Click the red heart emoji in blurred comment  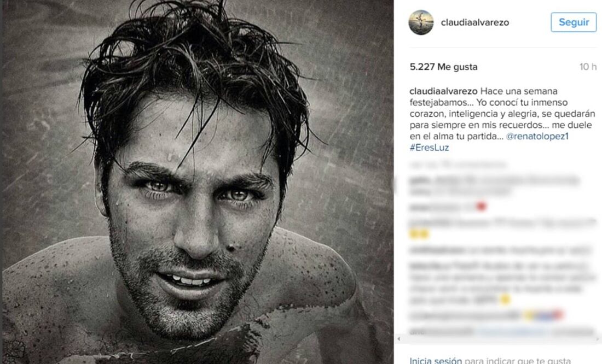pos(481,207)
